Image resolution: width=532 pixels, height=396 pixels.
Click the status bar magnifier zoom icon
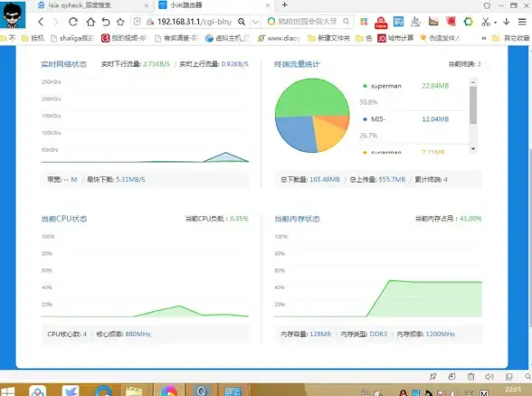pyautogui.click(x=528, y=376)
